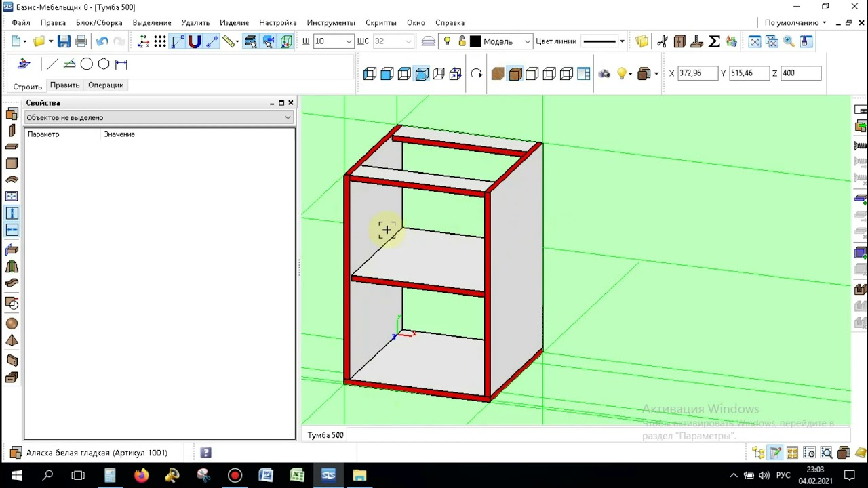Viewport: 868px width, 488px height.
Task: Click the camera icon in view toolbar
Action: [x=604, y=73]
